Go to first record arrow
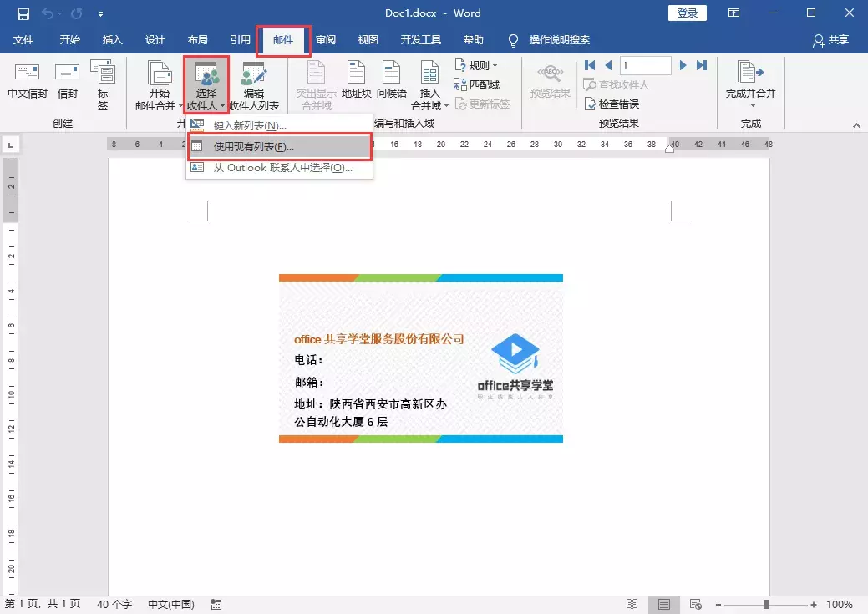The image size is (868, 614). (x=590, y=65)
